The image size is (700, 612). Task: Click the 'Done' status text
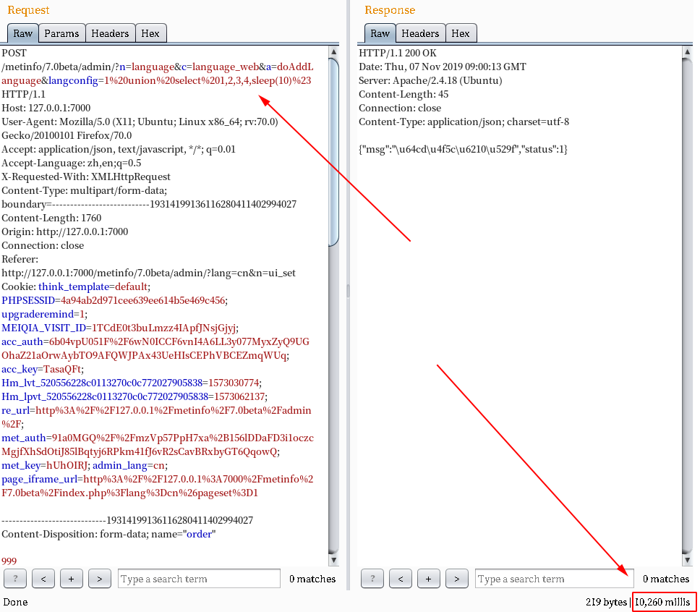point(16,602)
